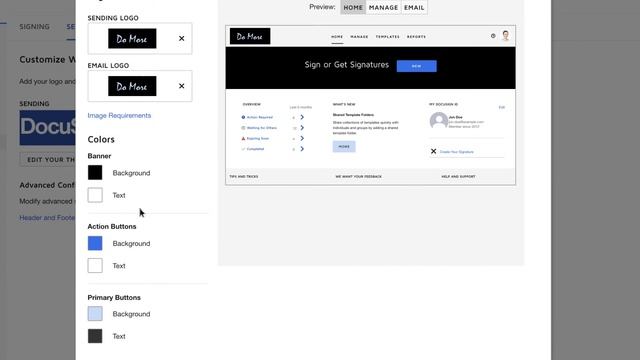Viewport: 640px width, 360px height.
Task: Click the MORE button under What's New
Action: (344, 147)
